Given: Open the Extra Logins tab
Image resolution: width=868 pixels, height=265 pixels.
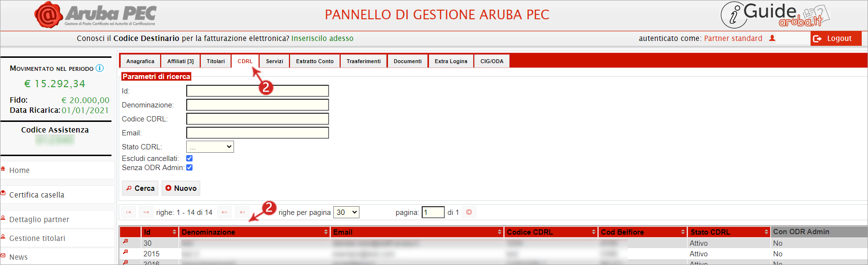Looking at the screenshot, I should click(x=451, y=61).
